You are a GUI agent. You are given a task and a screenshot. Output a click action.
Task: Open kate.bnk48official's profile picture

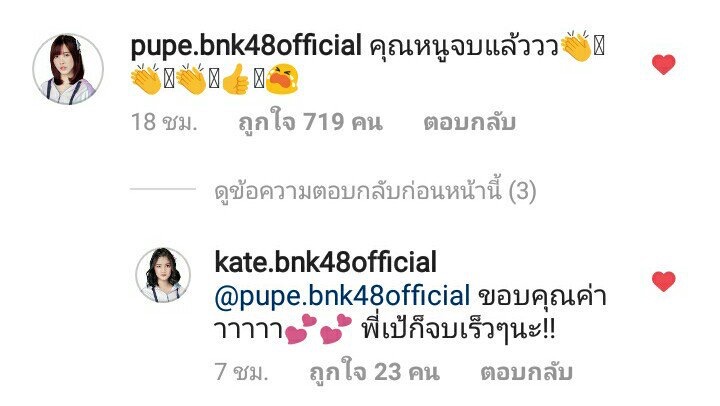point(163,275)
